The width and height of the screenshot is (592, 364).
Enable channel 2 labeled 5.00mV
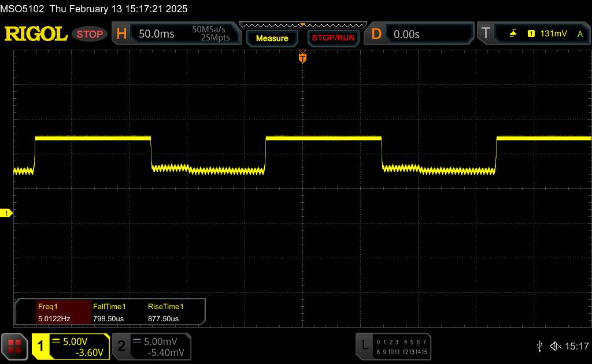click(150, 346)
